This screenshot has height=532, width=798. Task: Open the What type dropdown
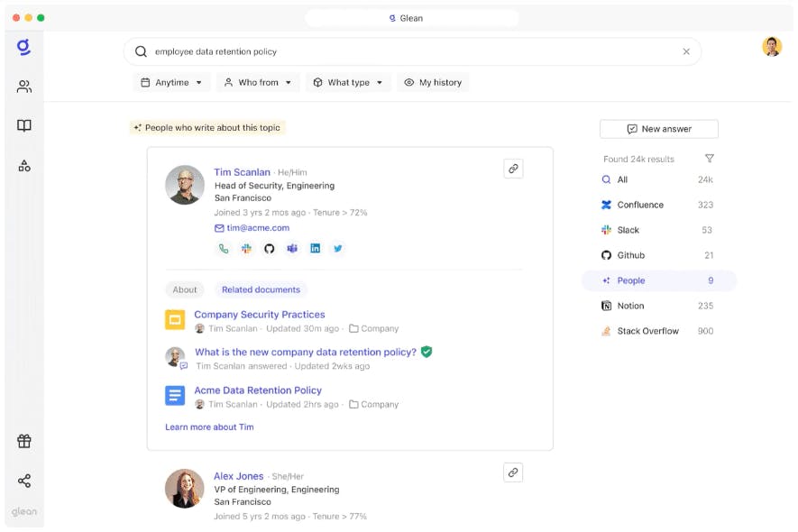click(x=348, y=83)
